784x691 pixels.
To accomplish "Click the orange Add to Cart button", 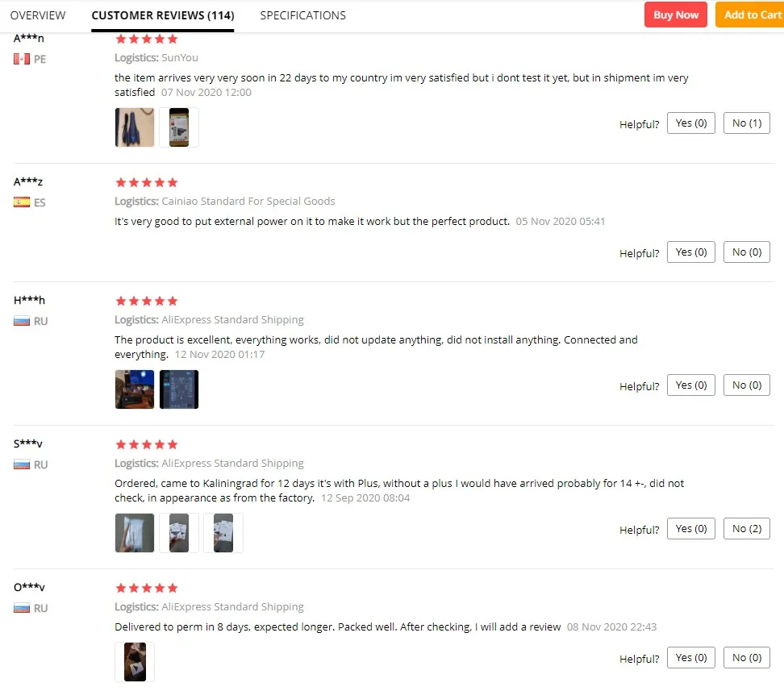I will 750,15.
